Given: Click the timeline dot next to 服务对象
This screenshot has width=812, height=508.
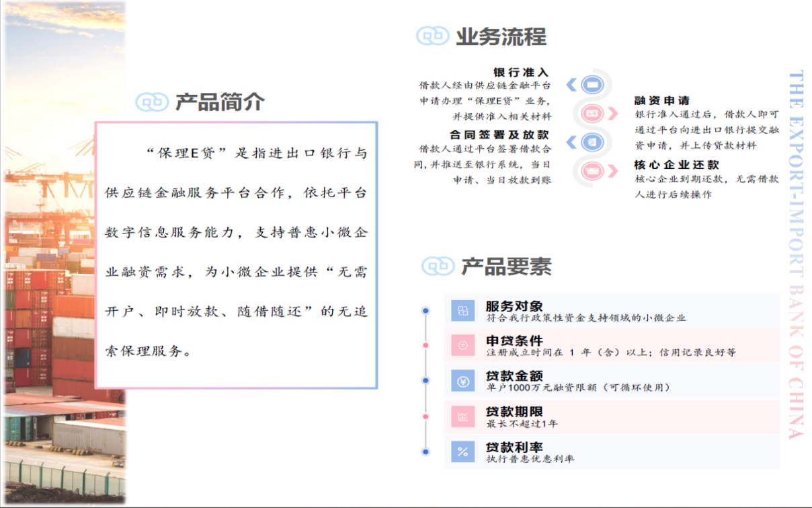Looking at the screenshot, I should (x=425, y=311).
